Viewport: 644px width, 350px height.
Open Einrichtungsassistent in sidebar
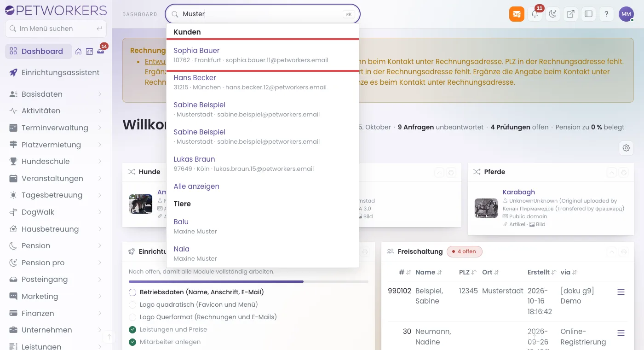tap(56, 72)
